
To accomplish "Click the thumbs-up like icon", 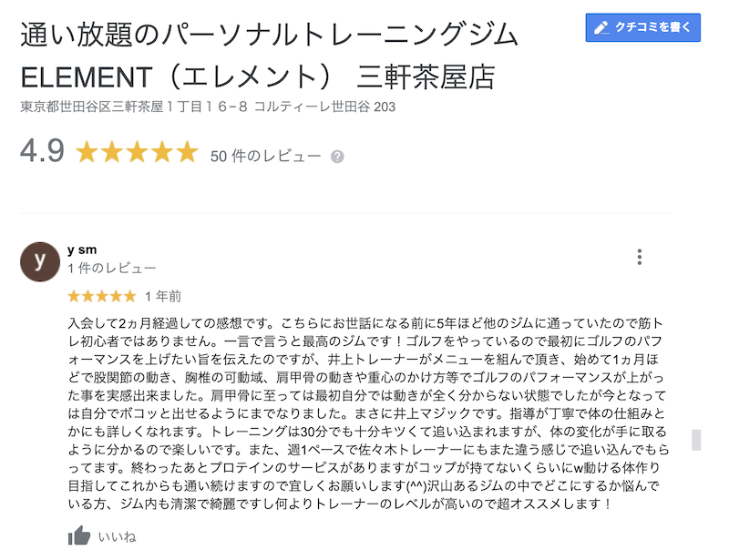I will click(79, 535).
